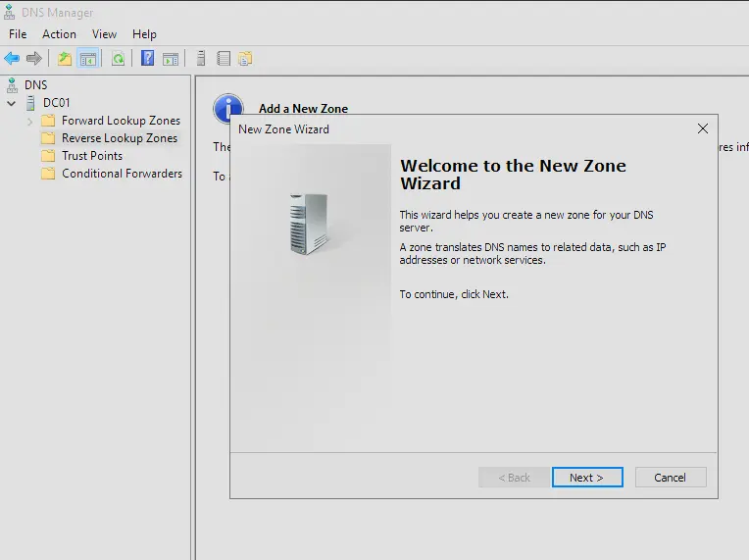Click the notepad list toolbar icon

coord(224,58)
